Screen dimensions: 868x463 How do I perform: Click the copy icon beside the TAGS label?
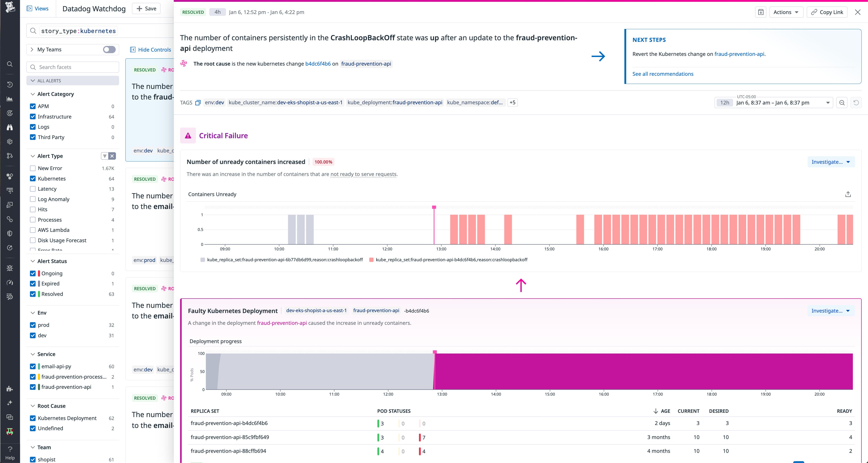point(198,102)
